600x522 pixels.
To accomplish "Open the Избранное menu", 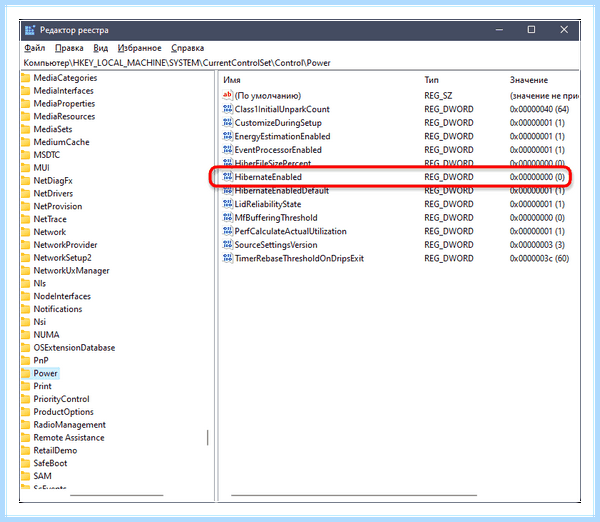I will 139,48.
